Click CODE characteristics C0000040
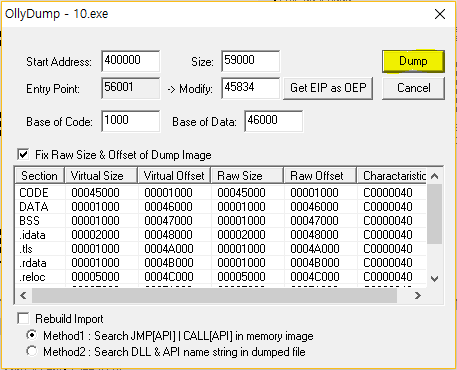The height and width of the screenshot is (370, 457). [x=388, y=193]
